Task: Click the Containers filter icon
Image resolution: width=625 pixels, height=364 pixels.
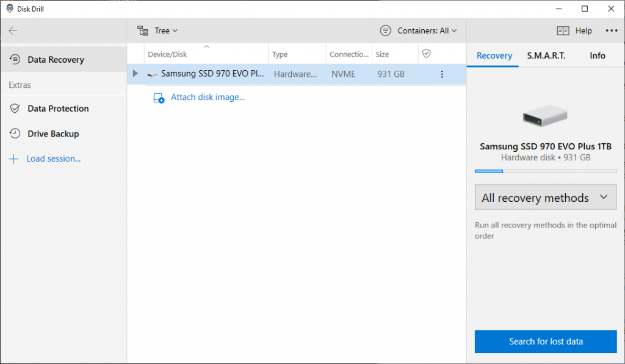Action: tap(385, 30)
